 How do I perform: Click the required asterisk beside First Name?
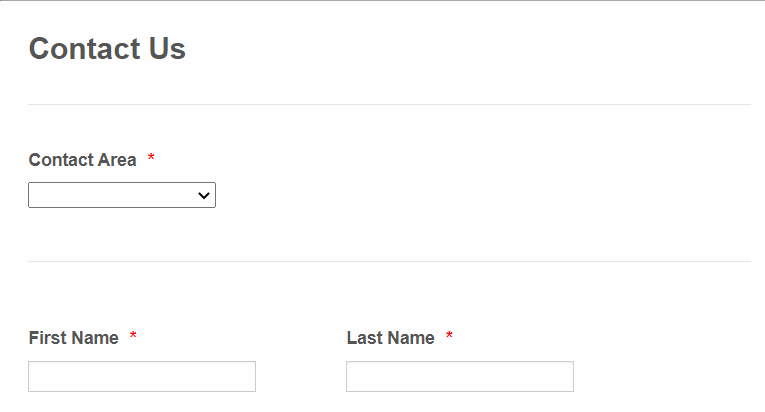(133, 338)
